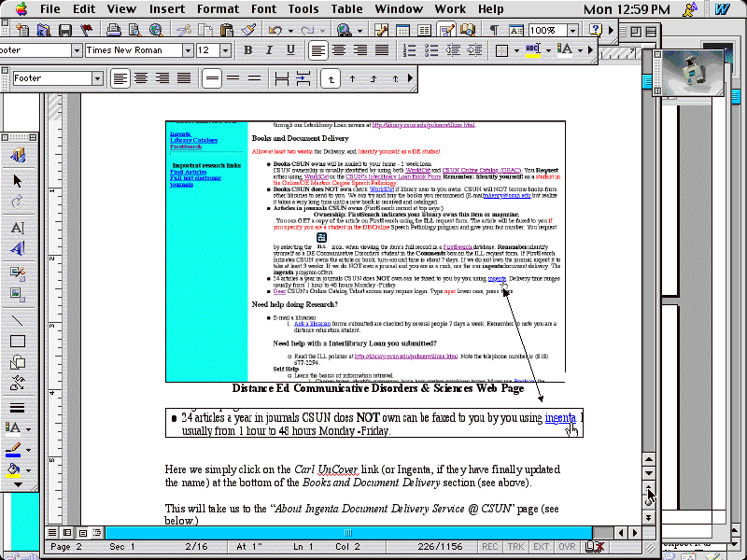Click the blue ingenta hyperlink in enlarged callout
747x560 pixels.
(x=560, y=417)
